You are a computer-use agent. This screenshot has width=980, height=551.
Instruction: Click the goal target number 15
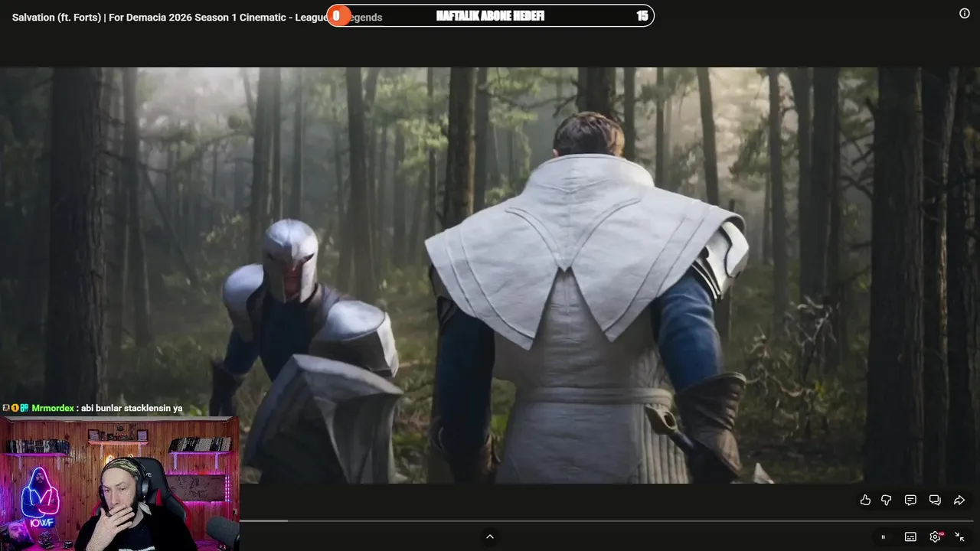642,16
